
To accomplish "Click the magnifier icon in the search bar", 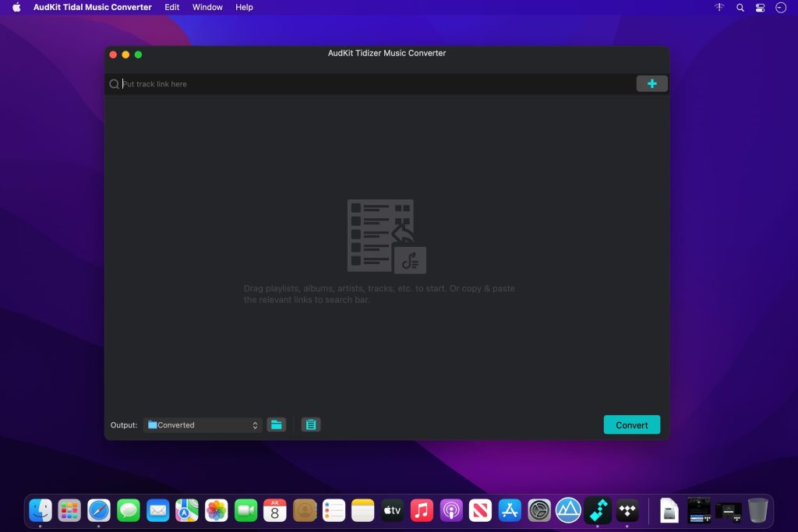I will click(x=114, y=83).
